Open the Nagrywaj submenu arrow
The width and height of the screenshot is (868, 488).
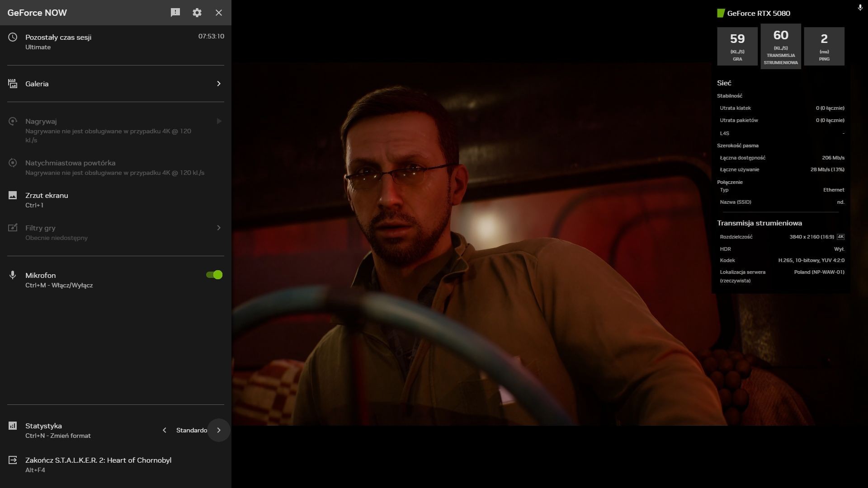click(x=219, y=121)
